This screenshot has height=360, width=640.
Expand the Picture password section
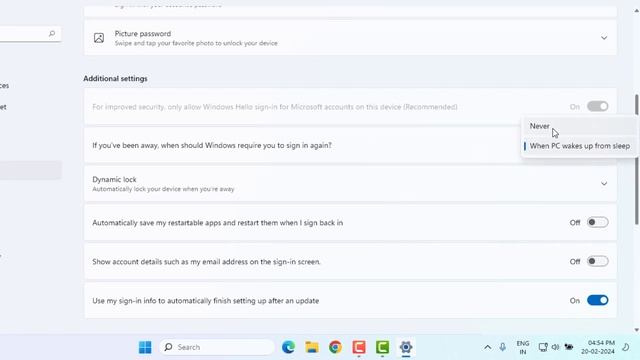click(x=604, y=38)
